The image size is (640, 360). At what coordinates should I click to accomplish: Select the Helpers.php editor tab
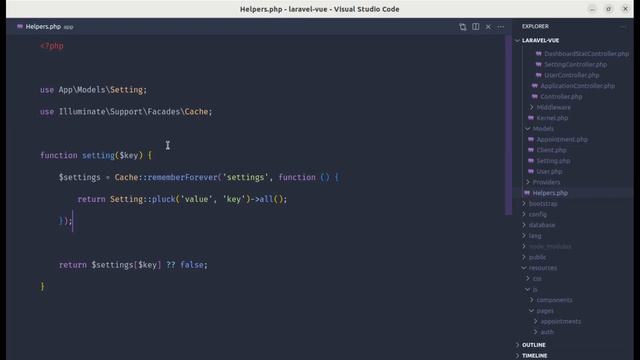tap(45, 27)
